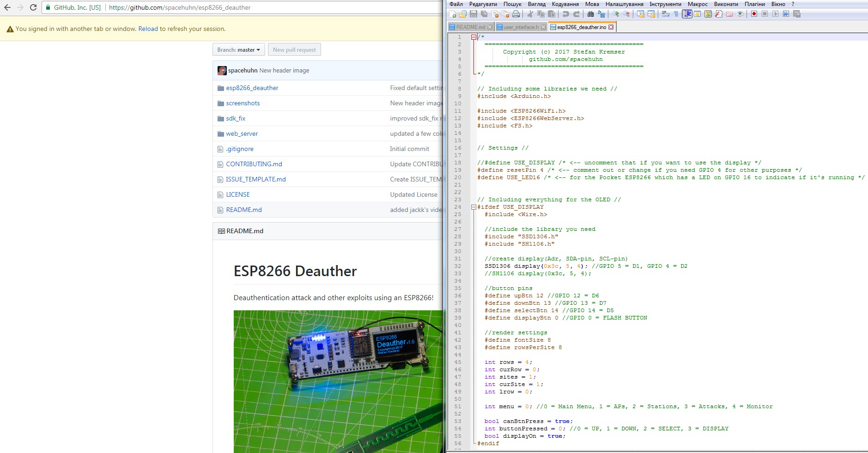Image resolution: width=868 pixels, height=453 pixels.
Task: Click the Close All files toolbar icon
Action: tap(505, 14)
